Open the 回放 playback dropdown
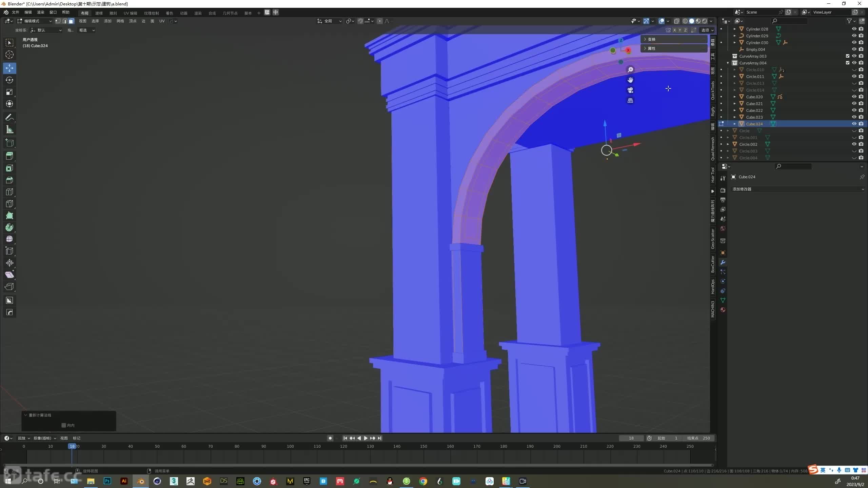Viewport: 868px width, 488px height. click(24, 438)
